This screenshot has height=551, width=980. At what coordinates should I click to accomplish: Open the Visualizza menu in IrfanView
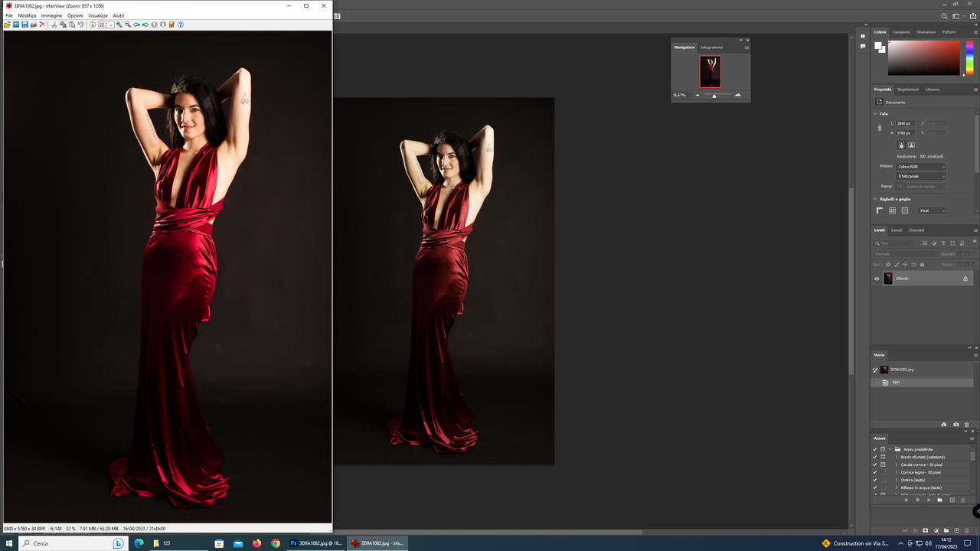97,15
